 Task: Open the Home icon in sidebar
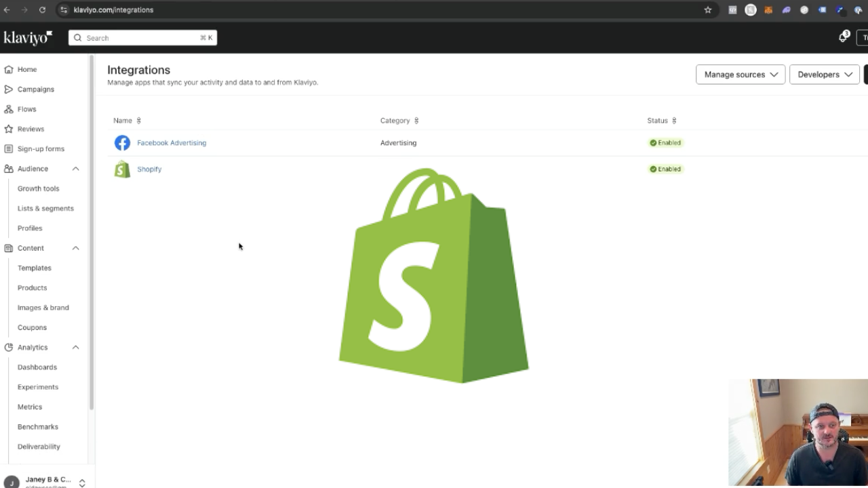(x=9, y=69)
